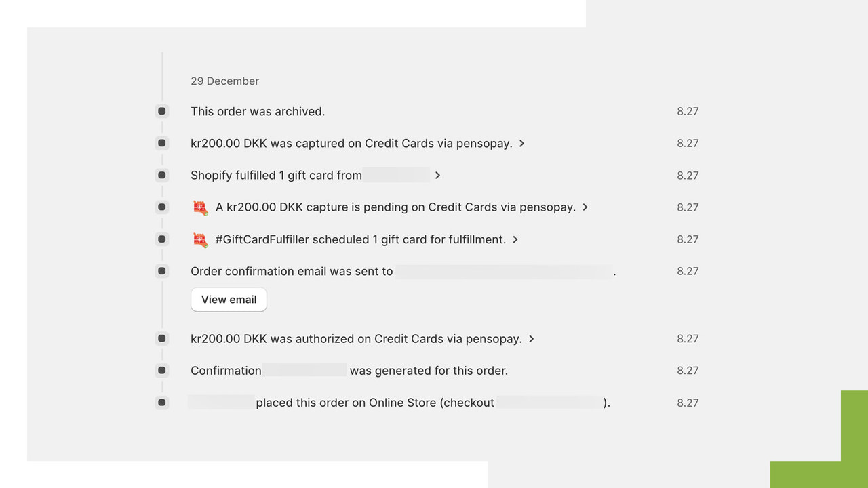Click the timeline dot on order placed event
This screenshot has height=488, width=868.
161,402
